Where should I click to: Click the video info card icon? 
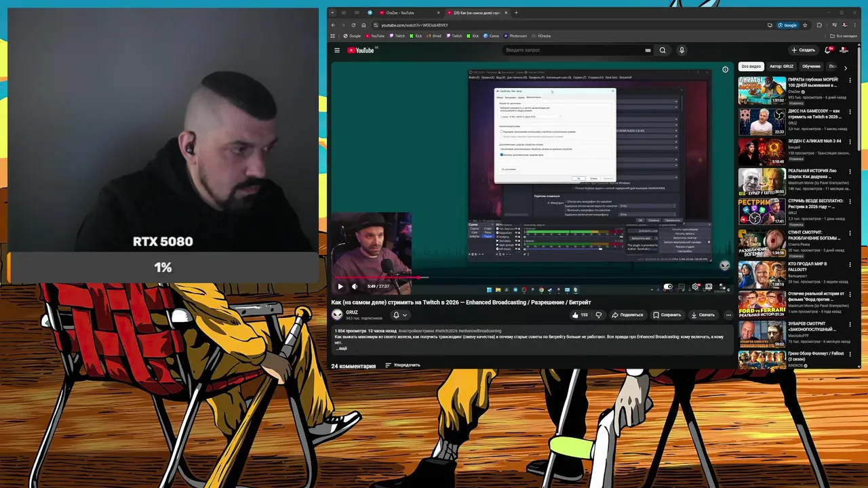click(725, 70)
